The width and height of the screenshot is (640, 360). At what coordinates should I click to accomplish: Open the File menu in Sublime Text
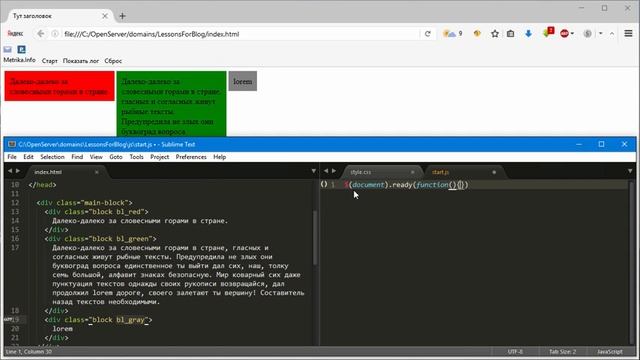[x=12, y=157]
